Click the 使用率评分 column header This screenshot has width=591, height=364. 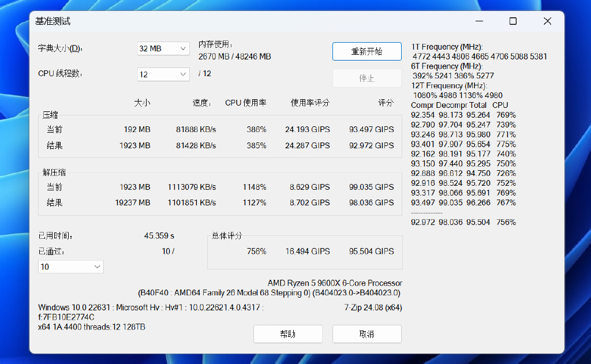310,103
